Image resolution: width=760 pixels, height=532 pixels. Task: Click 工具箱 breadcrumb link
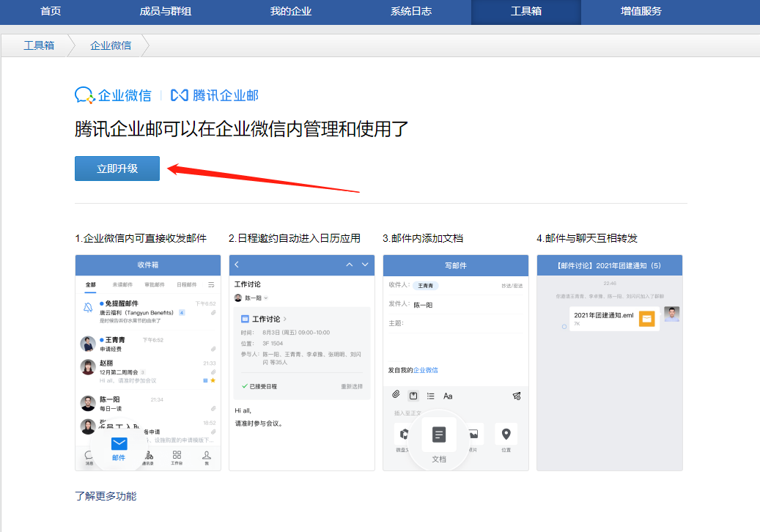(39, 45)
